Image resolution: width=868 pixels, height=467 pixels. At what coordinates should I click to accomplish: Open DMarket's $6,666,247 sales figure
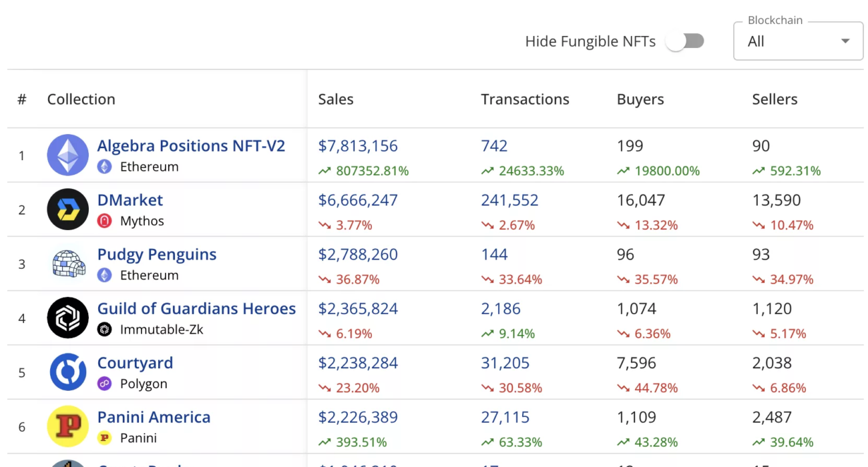click(x=358, y=200)
